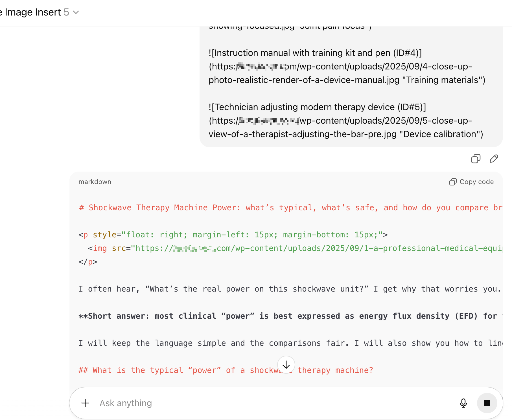Click the Shockwave Therapy Machine Power heading line
This screenshot has height=420, width=512.
[x=291, y=208]
